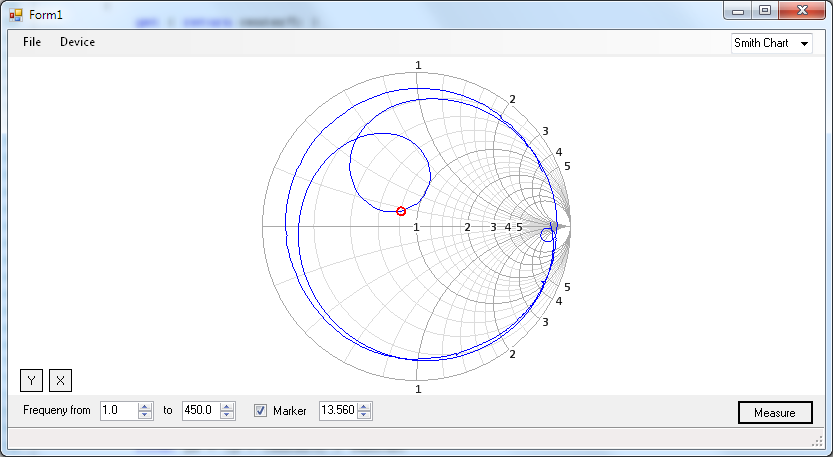Increase the end frequency with up arrow
This screenshot has height=457, width=833.
tap(227, 407)
